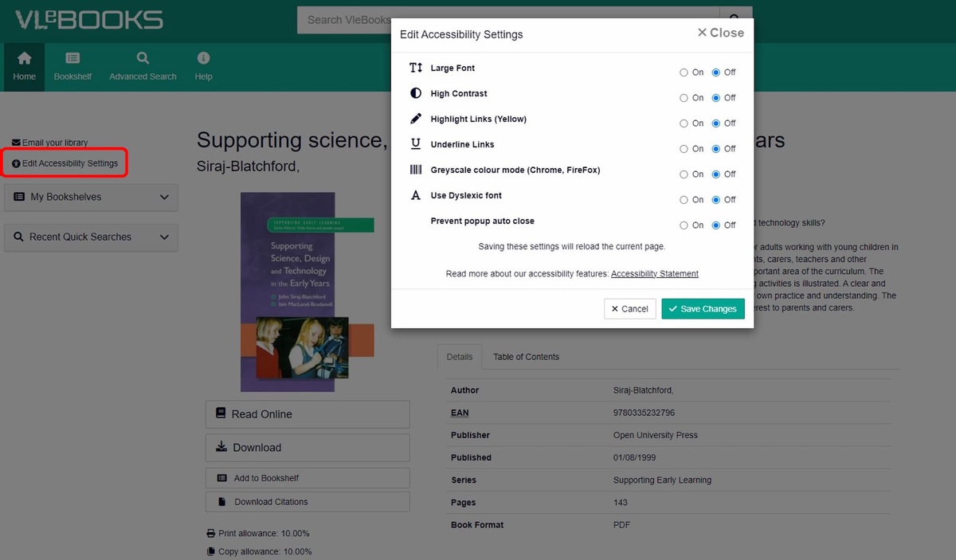Expand Recent Quick Searches panel

91,237
